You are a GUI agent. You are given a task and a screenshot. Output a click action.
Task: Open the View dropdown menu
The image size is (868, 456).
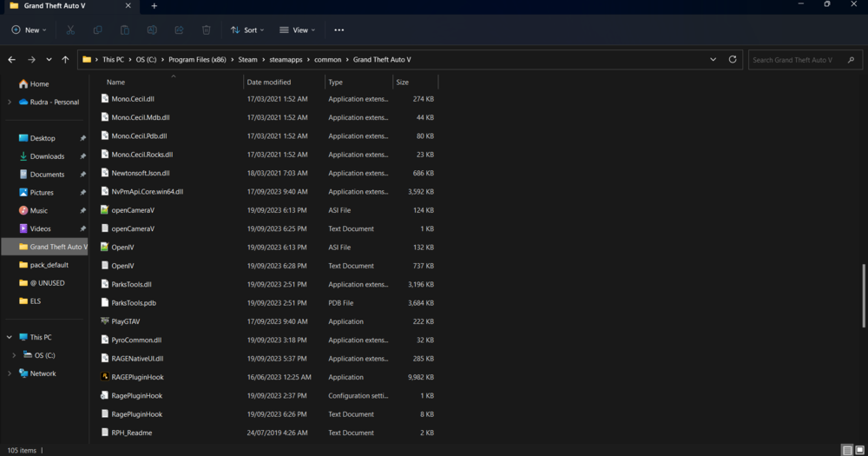pyautogui.click(x=297, y=30)
